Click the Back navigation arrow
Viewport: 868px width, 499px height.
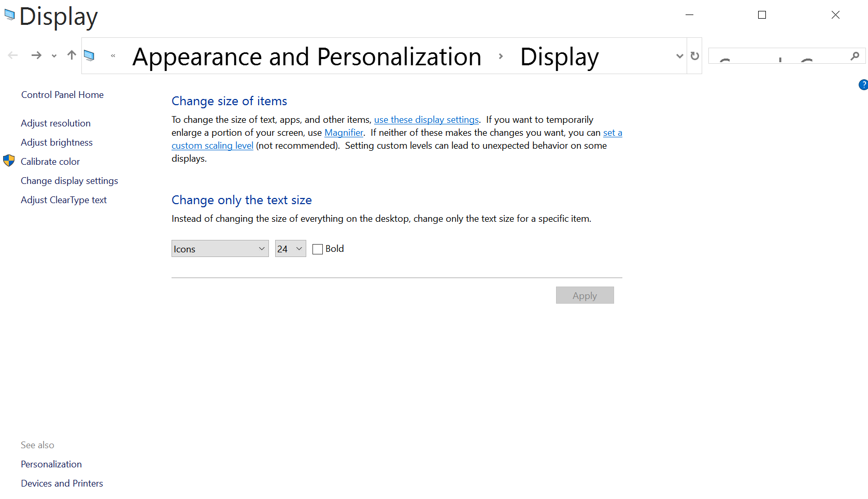coord(13,55)
